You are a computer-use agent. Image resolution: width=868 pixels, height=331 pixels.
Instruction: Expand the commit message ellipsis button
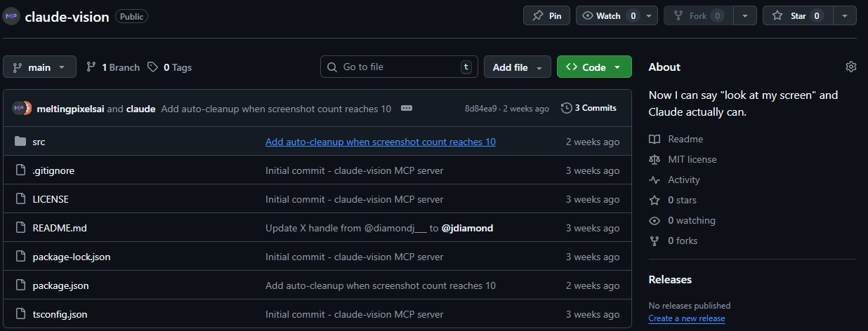coord(406,108)
